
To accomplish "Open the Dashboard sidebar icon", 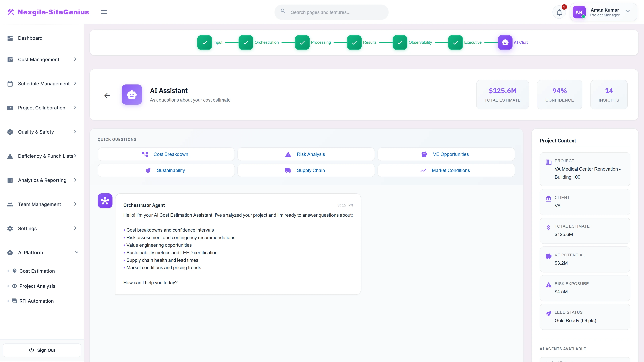I will coord(10,38).
